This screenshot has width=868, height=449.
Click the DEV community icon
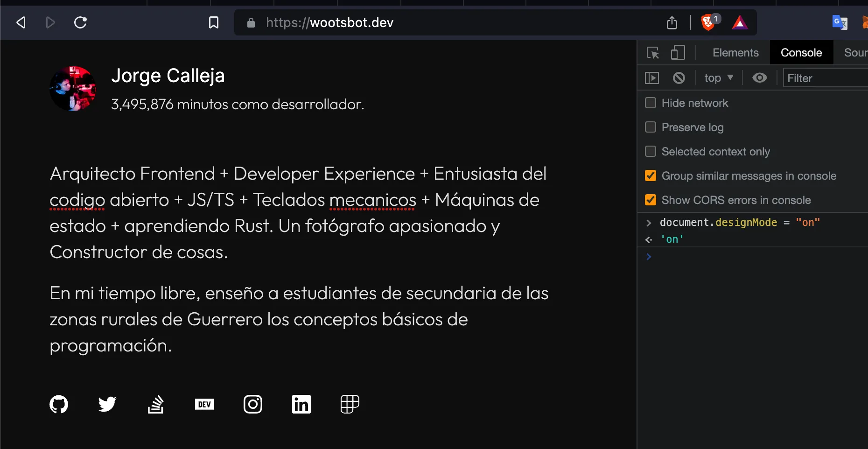point(204,404)
